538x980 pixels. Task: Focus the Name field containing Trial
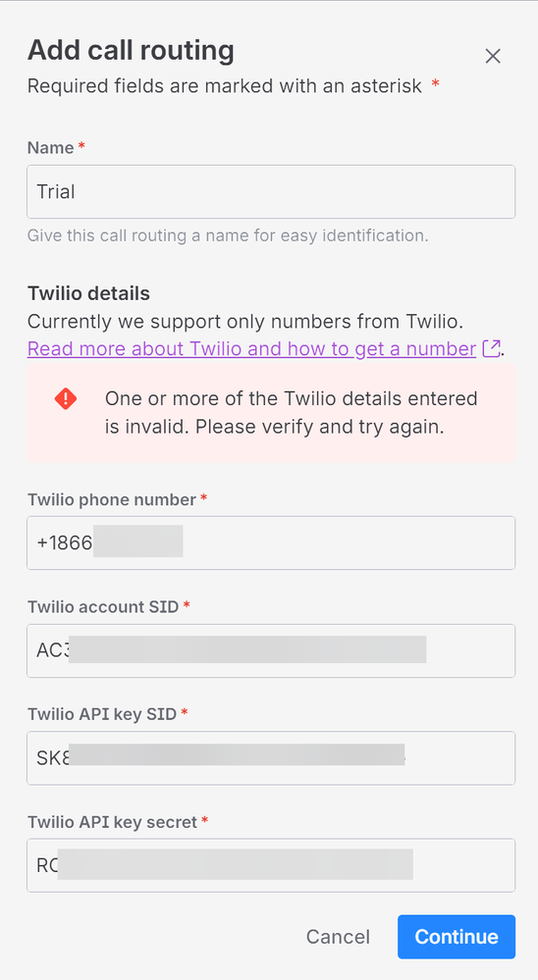click(x=271, y=192)
